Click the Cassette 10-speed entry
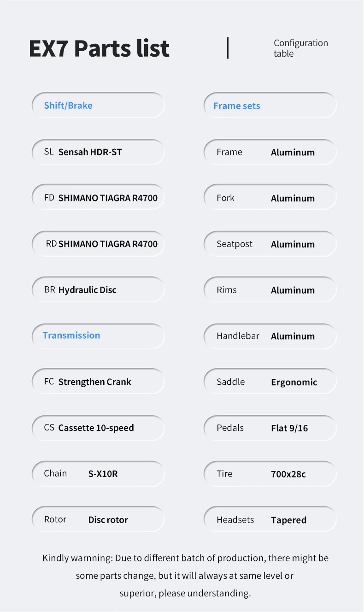The width and height of the screenshot is (364, 612). point(98,428)
